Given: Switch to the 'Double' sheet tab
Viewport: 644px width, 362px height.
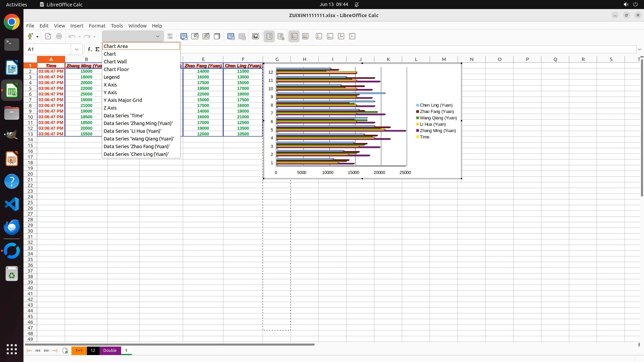Looking at the screenshot, I should click(110, 351).
